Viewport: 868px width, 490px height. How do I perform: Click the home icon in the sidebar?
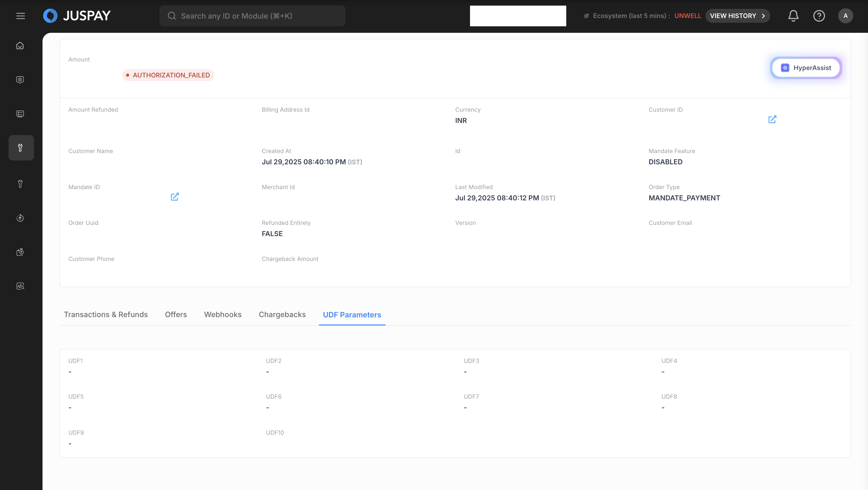click(x=20, y=46)
